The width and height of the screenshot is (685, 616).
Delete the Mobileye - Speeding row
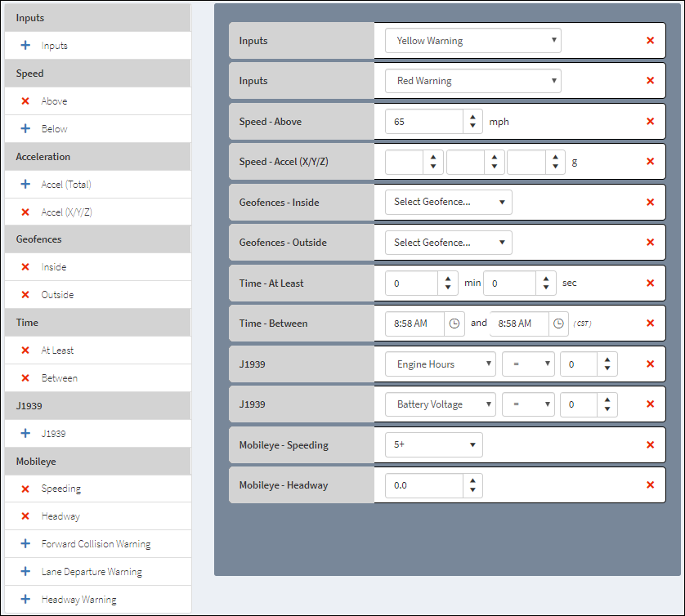(x=650, y=444)
